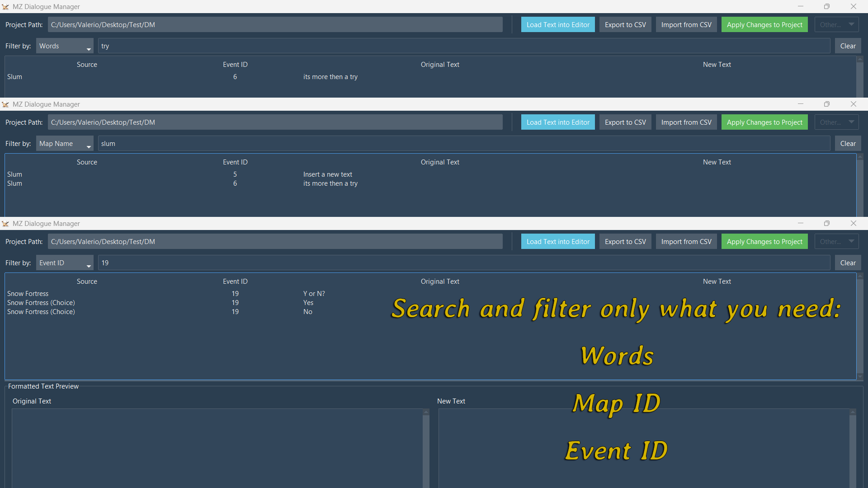This screenshot has height=488, width=868.
Task: Click the app icon in the bottom window title bar
Action: (5, 224)
